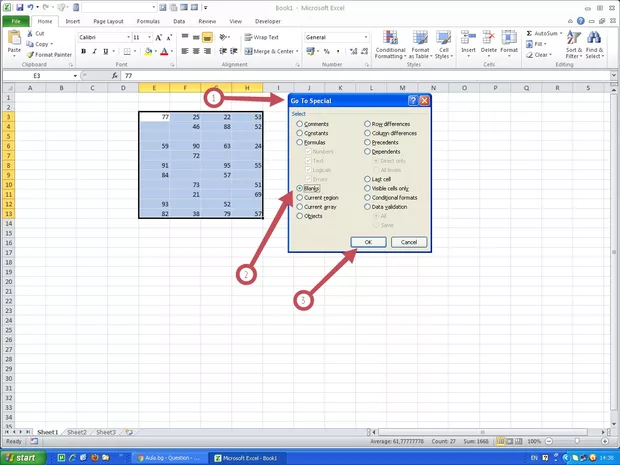Expand the Calibri font name dropdown

click(125, 37)
